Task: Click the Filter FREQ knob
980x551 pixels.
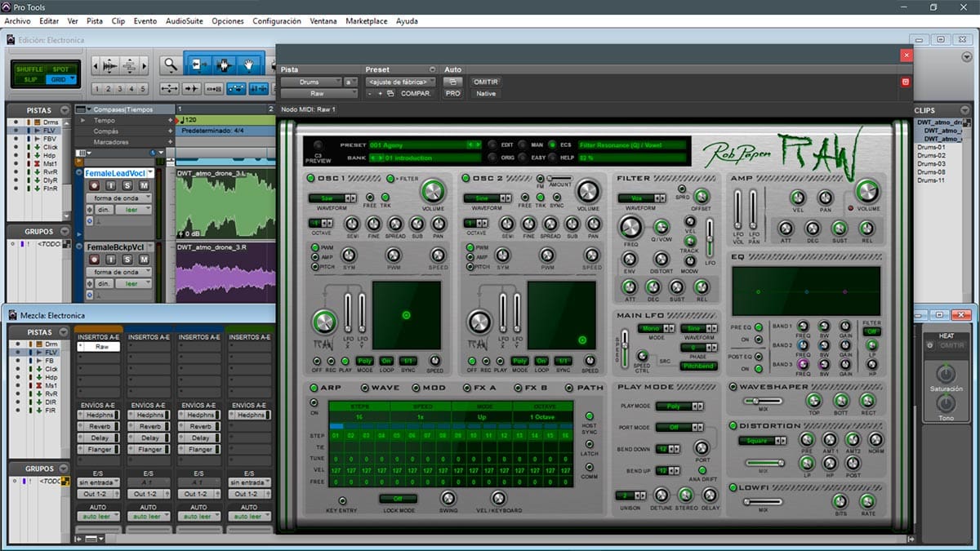Action: 631,228
